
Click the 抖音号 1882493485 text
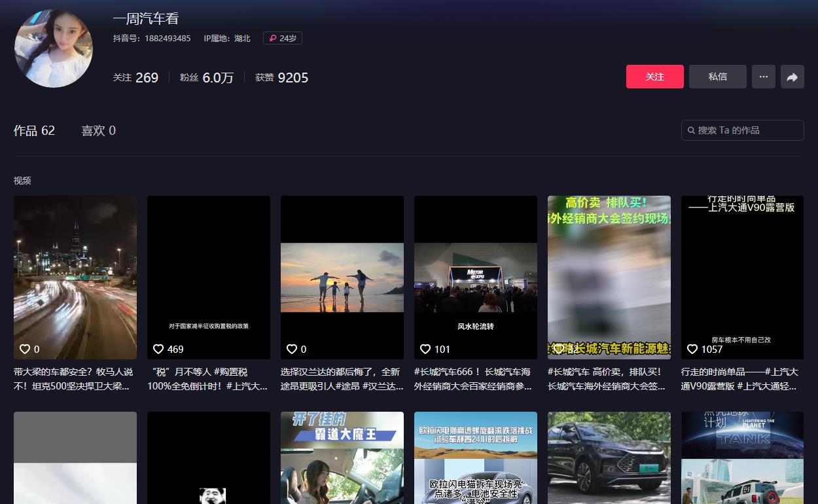[x=152, y=38]
